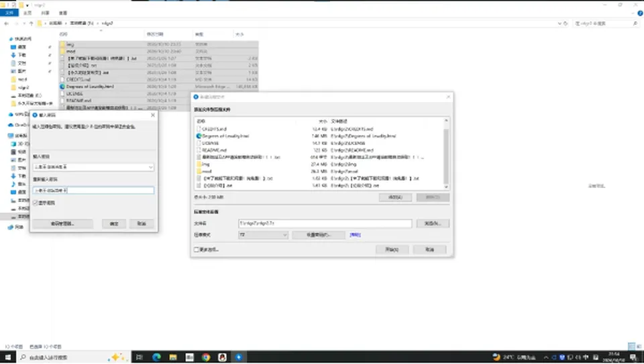Switch Explorer to details view icon
Screen dimensions: 644x364
pos(632,347)
